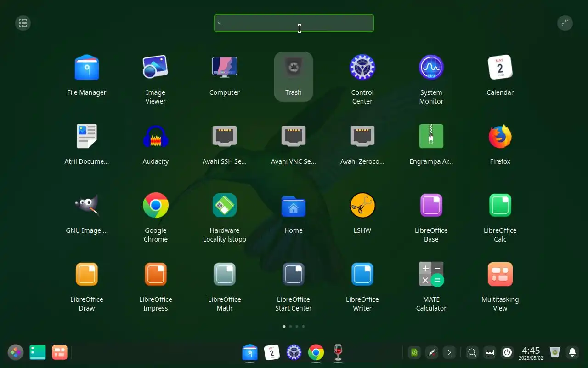Open File Manager from the dock
Viewport: 588px width, 368px height.
(250, 353)
